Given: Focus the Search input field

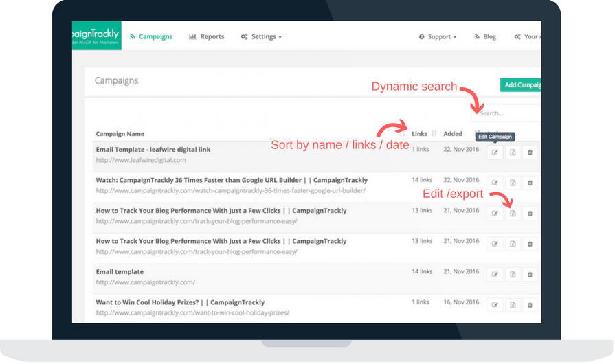Looking at the screenshot, I should click(506, 113).
